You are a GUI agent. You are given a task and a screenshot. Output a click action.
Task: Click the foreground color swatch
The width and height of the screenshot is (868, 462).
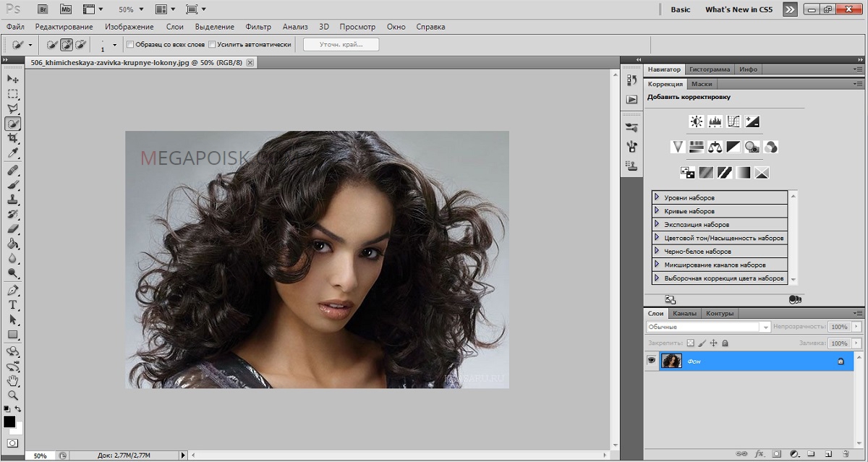(x=9, y=422)
